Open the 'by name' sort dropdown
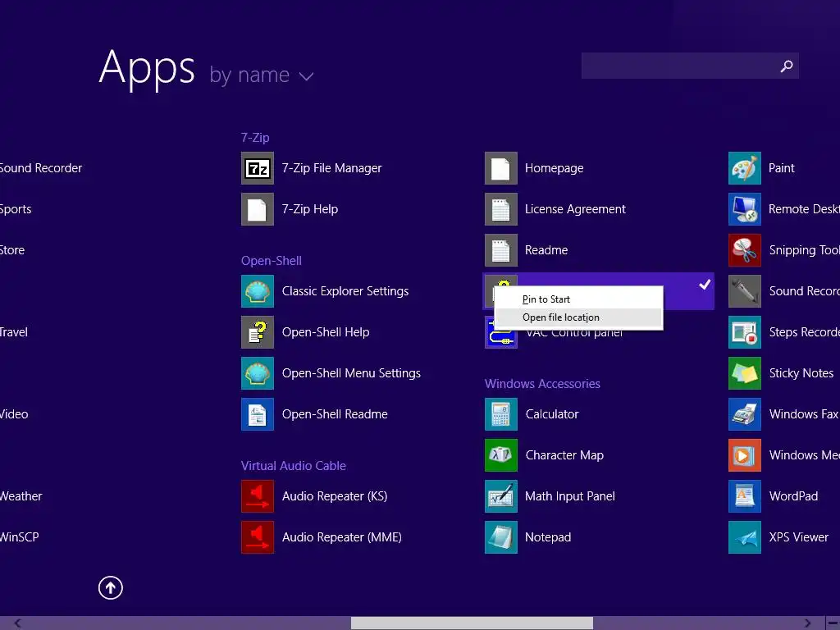Image resolution: width=840 pixels, height=630 pixels. [262, 75]
